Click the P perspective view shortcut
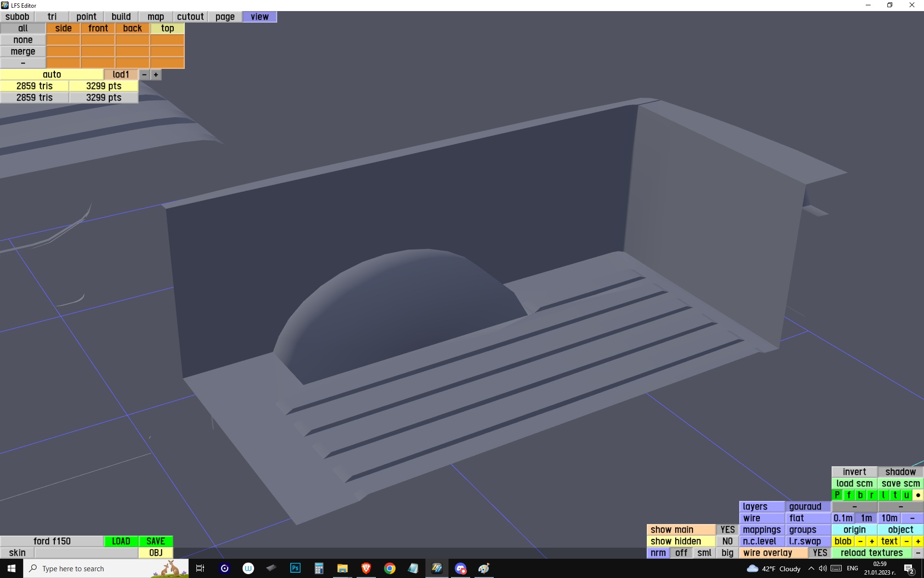 (837, 495)
